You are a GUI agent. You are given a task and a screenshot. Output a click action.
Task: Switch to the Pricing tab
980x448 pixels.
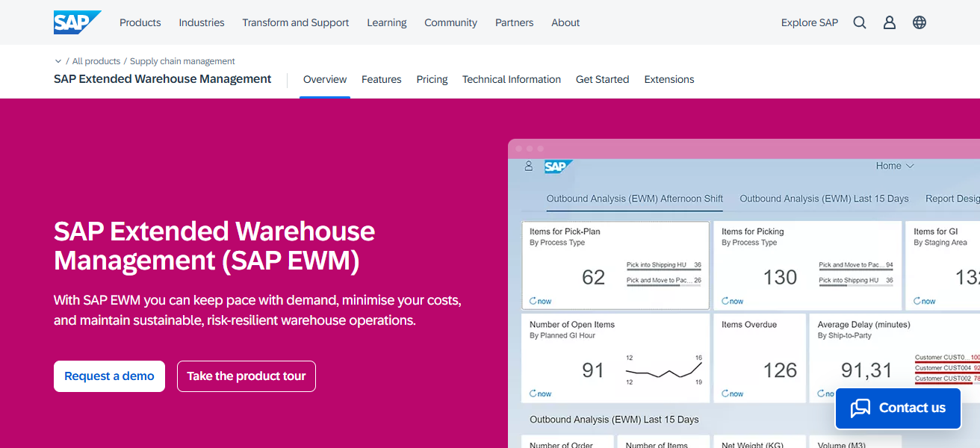tap(432, 79)
